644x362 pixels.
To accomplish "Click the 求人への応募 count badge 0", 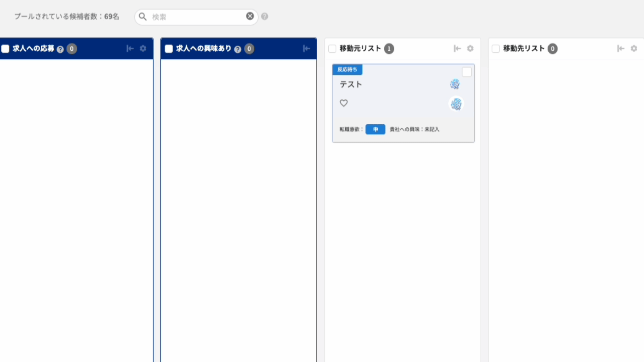I will [x=71, y=49].
